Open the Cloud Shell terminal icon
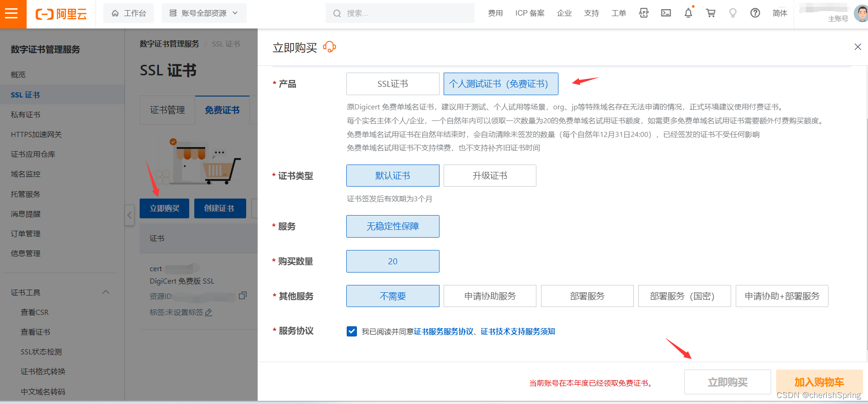The width and height of the screenshot is (868, 404). tap(666, 13)
